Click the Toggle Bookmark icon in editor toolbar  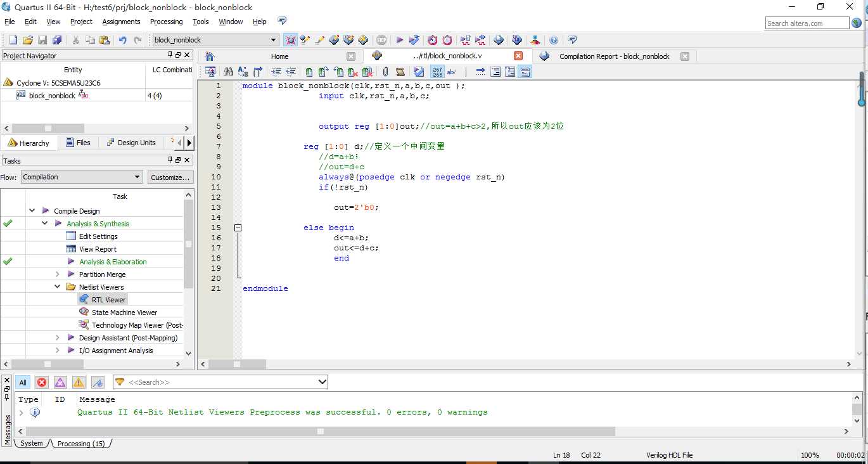click(x=309, y=72)
